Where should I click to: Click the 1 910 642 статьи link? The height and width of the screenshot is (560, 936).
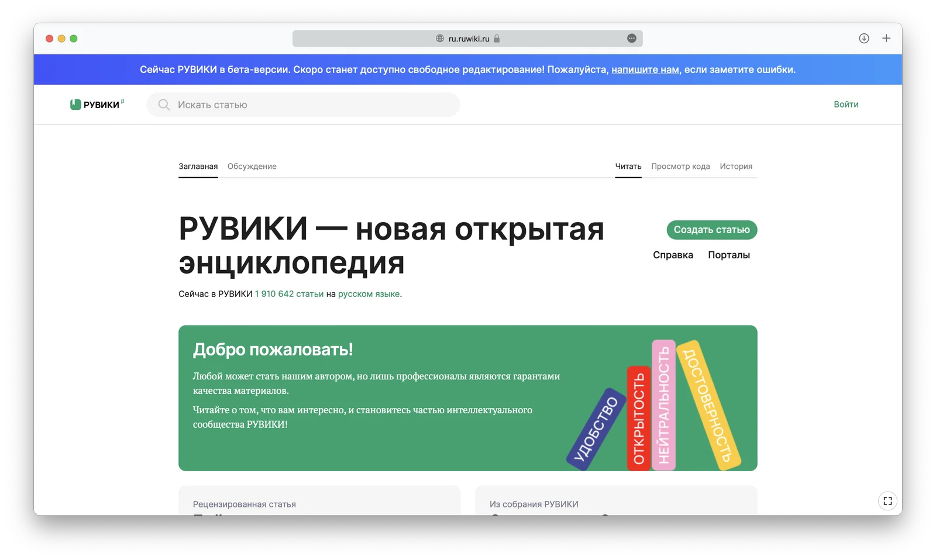point(289,294)
